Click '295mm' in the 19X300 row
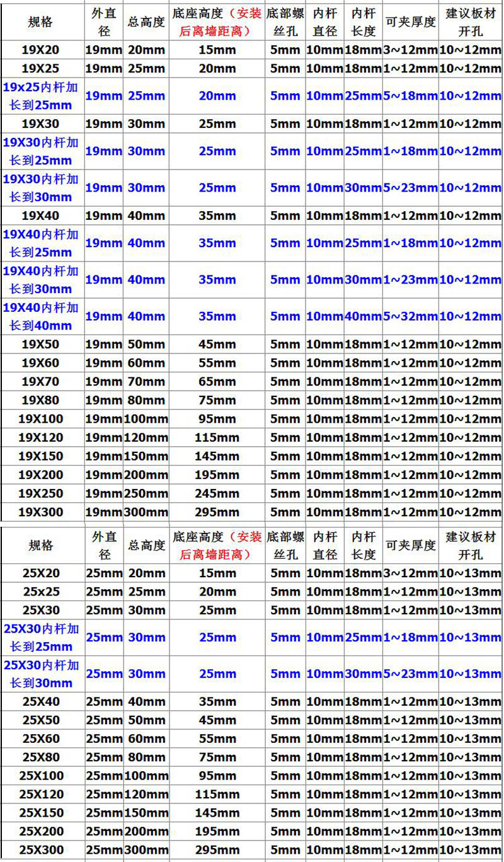The height and width of the screenshot is (862, 504). click(x=217, y=512)
